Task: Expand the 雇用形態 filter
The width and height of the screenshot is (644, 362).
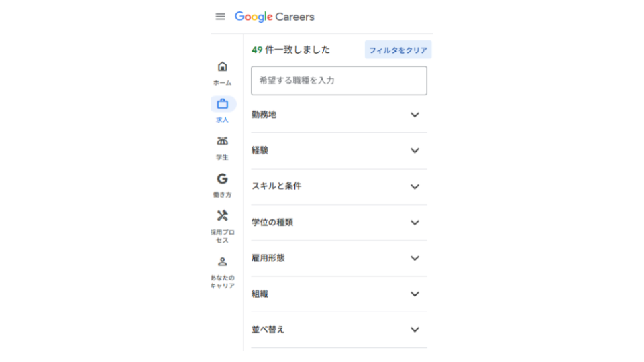Action: [x=339, y=258]
